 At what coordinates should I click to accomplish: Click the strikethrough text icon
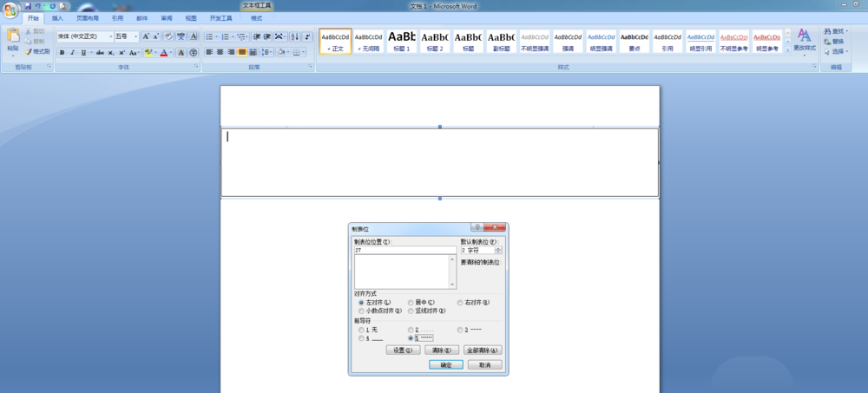tap(100, 53)
